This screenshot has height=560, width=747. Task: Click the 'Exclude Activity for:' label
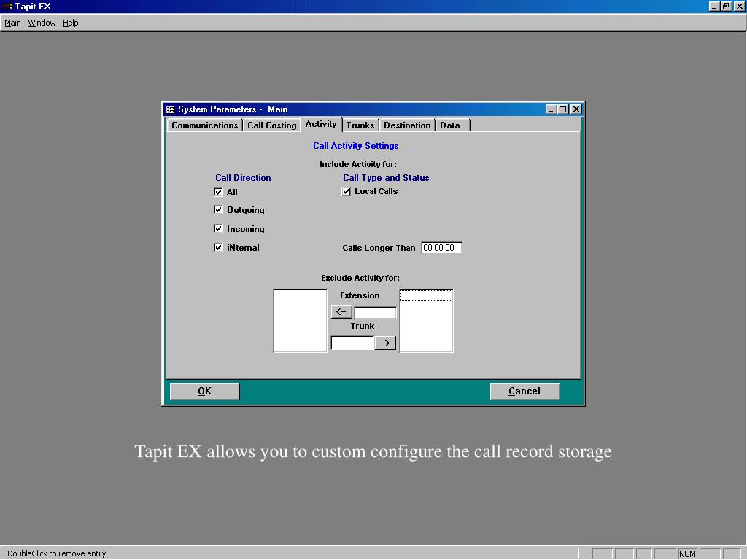pyautogui.click(x=360, y=278)
